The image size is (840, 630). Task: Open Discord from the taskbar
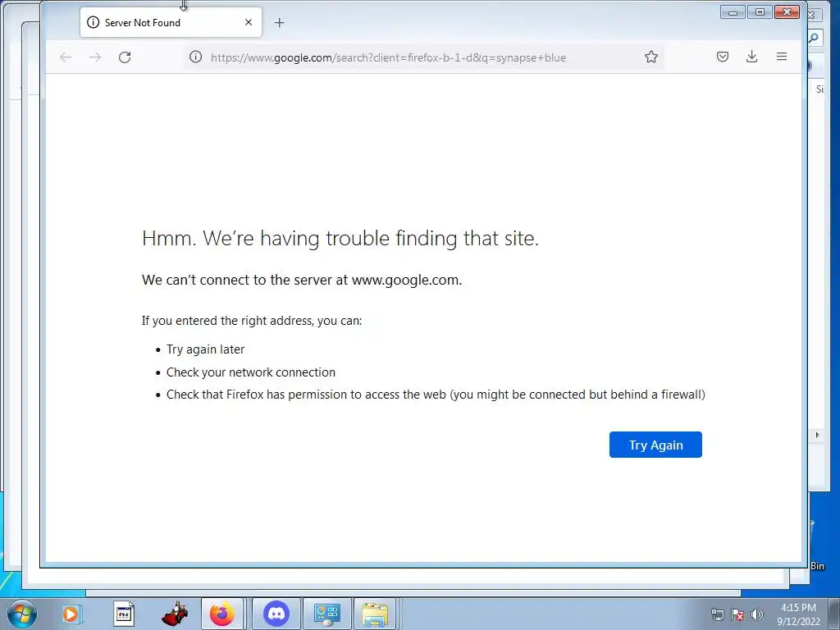click(276, 614)
